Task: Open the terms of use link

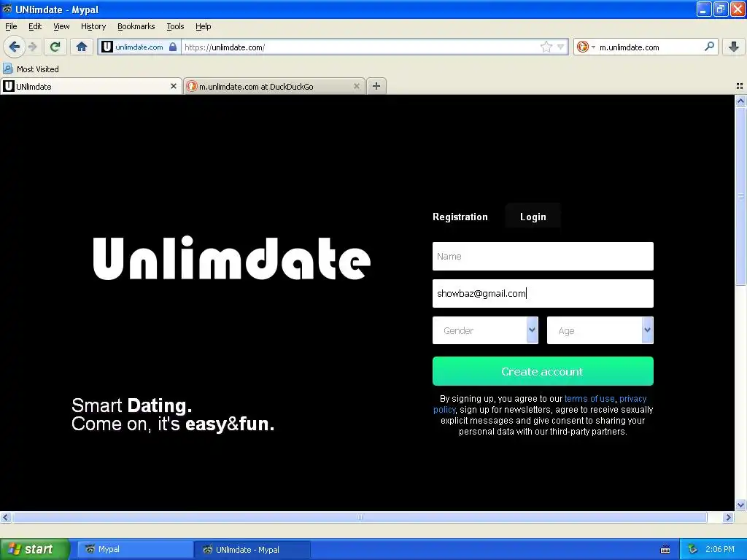Action: tap(589, 399)
